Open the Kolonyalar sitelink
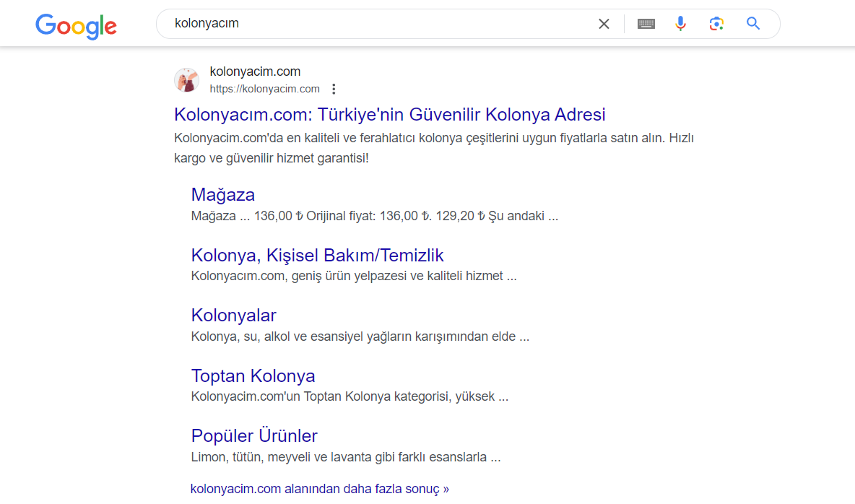This screenshot has height=504, width=855. pyautogui.click(x=233, y=316)
